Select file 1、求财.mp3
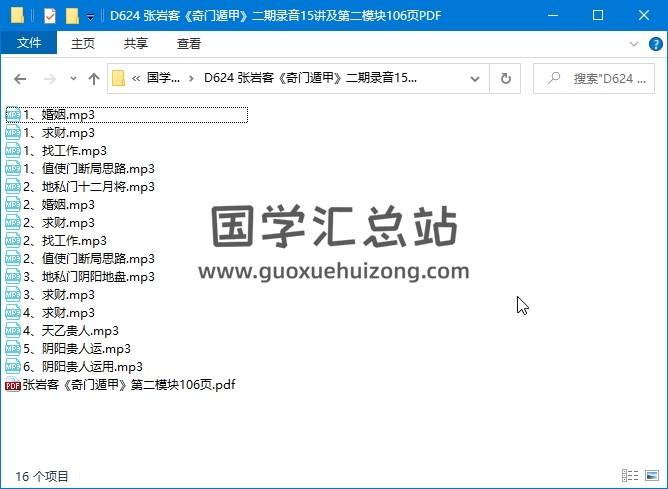This screenshot has height=489, width=668. click(x=59, y=133)
